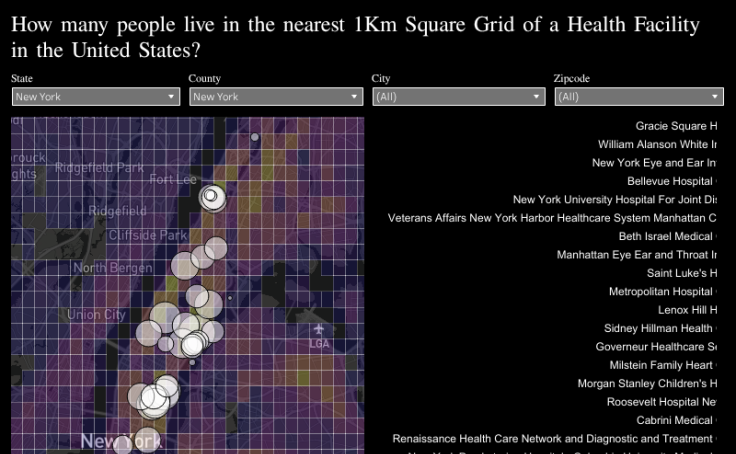Select NYU Hospital For Joint Diseases entry
Screen dimensions: 736x454
click(614, 200)
